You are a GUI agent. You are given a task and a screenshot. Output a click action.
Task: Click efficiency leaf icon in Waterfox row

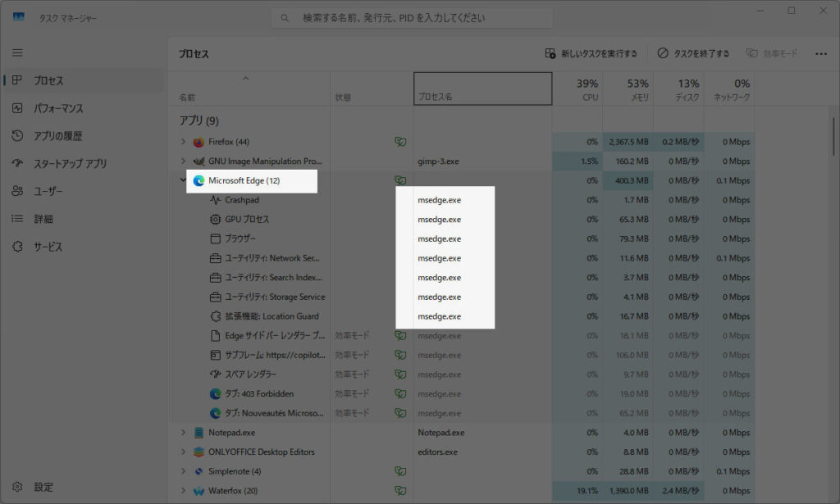coord(400,491)
